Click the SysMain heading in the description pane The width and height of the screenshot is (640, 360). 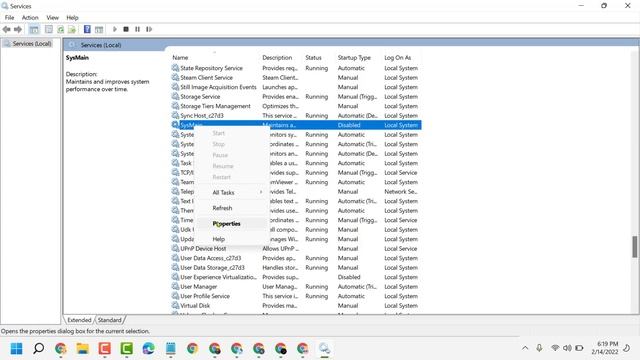pos(77,58)
